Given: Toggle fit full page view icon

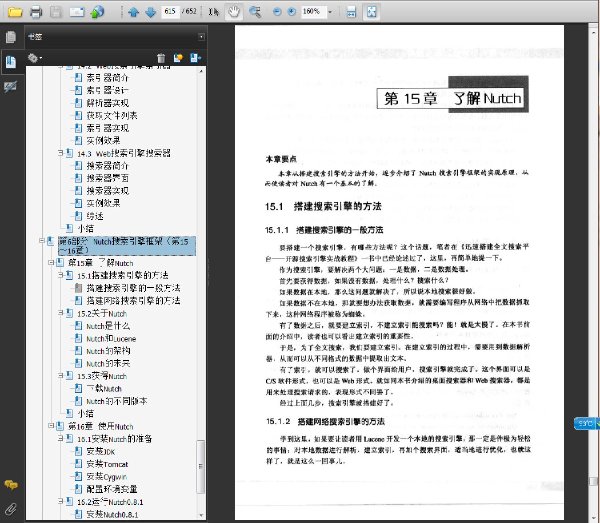Looking at the screenshot, I should [372, 12].
